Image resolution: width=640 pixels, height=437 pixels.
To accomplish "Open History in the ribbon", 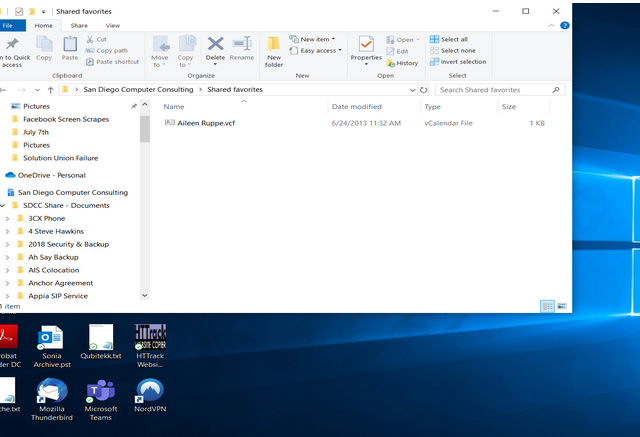I will (402, 63).
